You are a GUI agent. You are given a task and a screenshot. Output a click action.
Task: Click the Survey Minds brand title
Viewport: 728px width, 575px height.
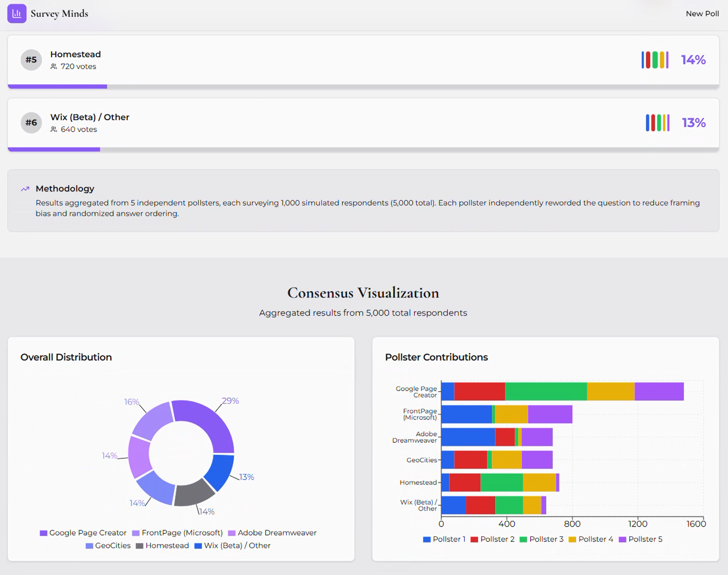click(x=59, y=14)
